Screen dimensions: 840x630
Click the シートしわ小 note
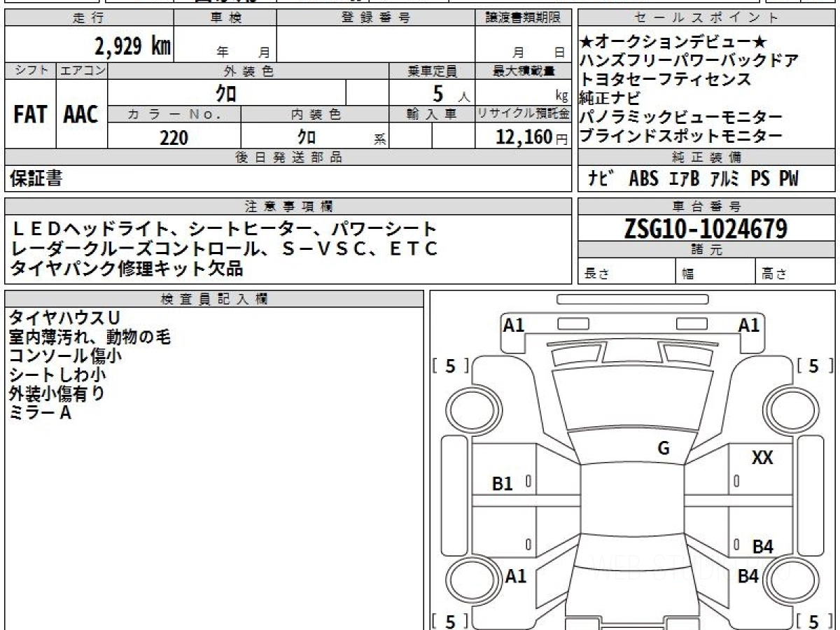pos(57,375)
